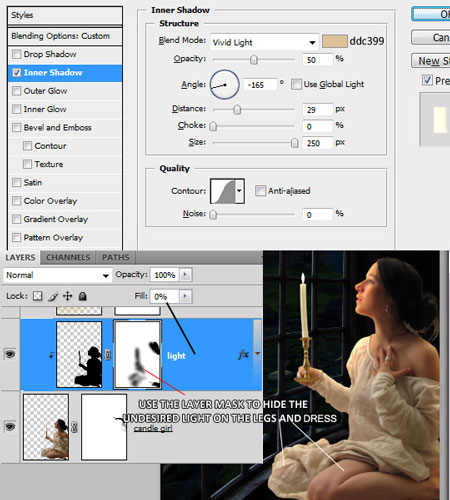Screen dimensions: 450x500
Task: Select the Inner Shadow style row
Action: [65, 73]
